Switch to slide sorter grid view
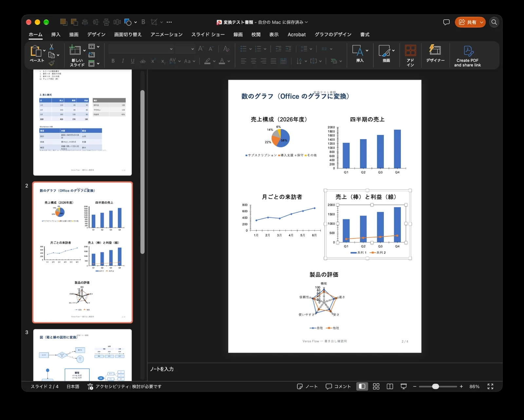The width and height of the screenshot is (524, 420). tap(376, 387)
